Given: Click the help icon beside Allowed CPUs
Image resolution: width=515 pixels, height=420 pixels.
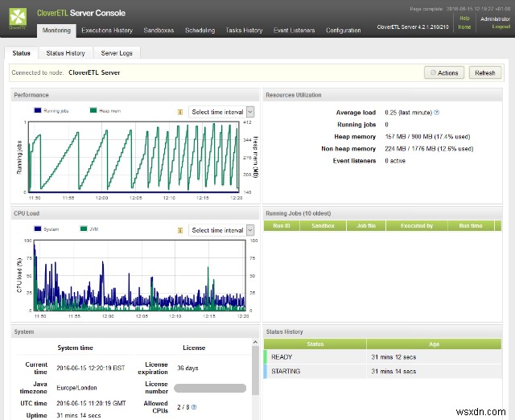Looking at the screenshot, I should click(194, 407).
